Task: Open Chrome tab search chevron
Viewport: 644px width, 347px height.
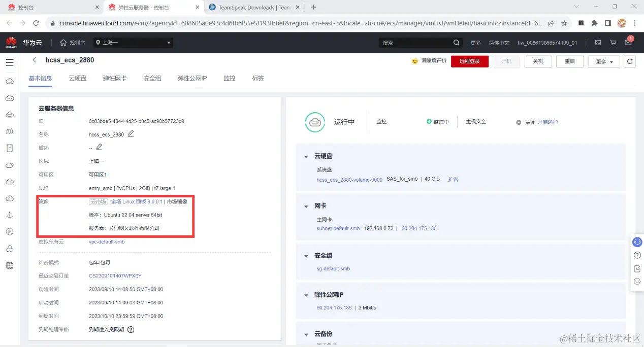Action: tap(576, 7)
